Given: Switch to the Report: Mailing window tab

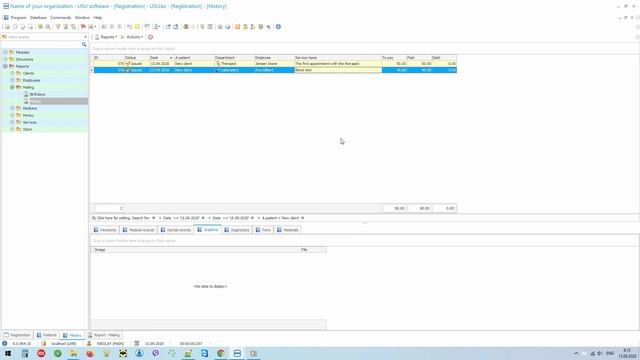Looking at the screenshot, I should (x=104, y=335).
